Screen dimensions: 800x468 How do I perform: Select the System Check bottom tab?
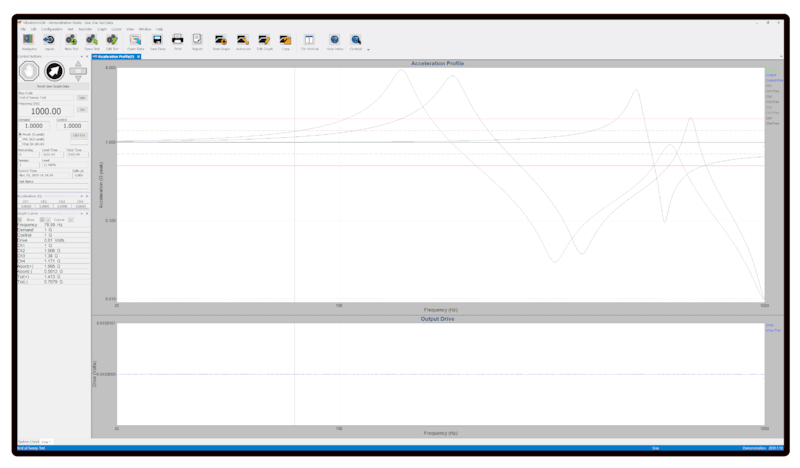pyautogui.click(x=29, y=441)
